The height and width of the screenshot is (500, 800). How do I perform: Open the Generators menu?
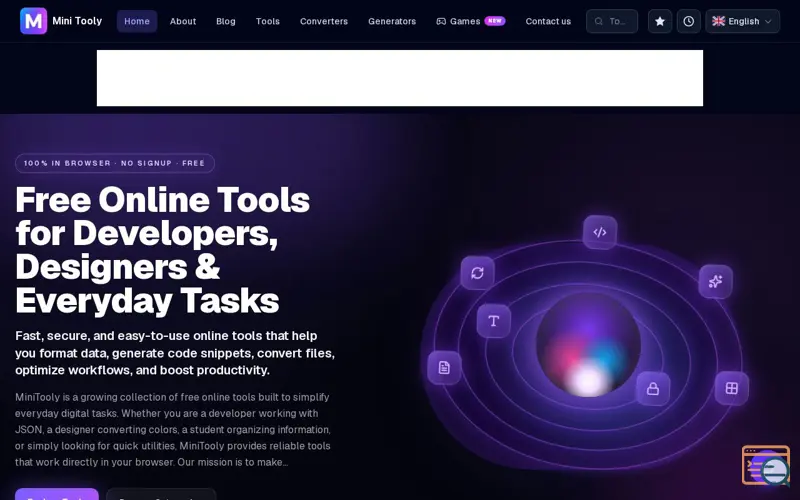[x=392, y=21]
